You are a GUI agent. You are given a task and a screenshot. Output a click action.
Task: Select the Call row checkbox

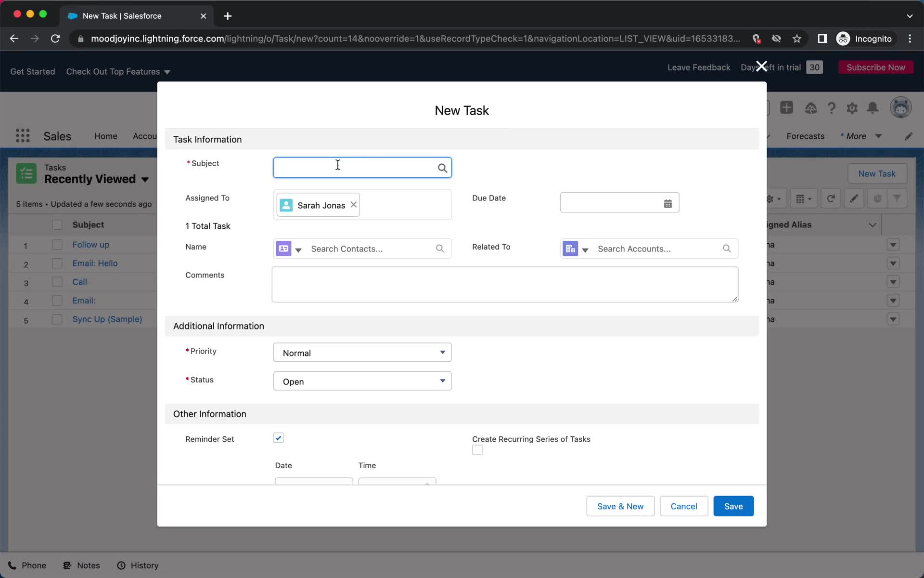[57, 282]
